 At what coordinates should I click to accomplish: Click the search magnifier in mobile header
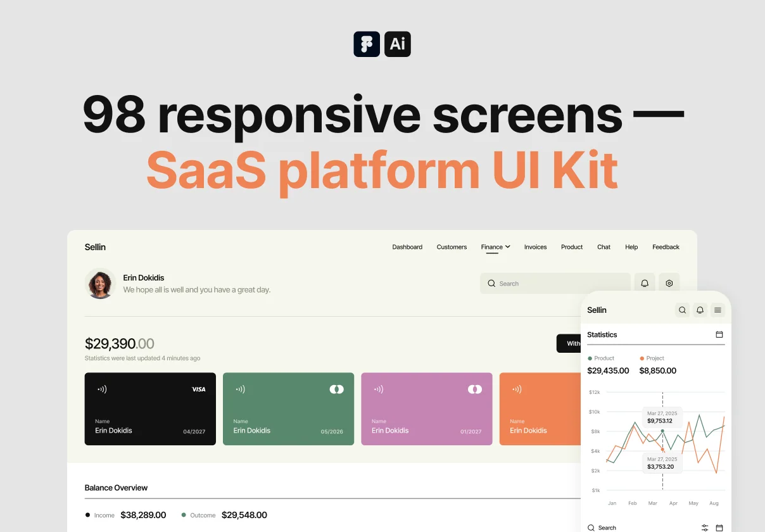(x=682, y=310)
